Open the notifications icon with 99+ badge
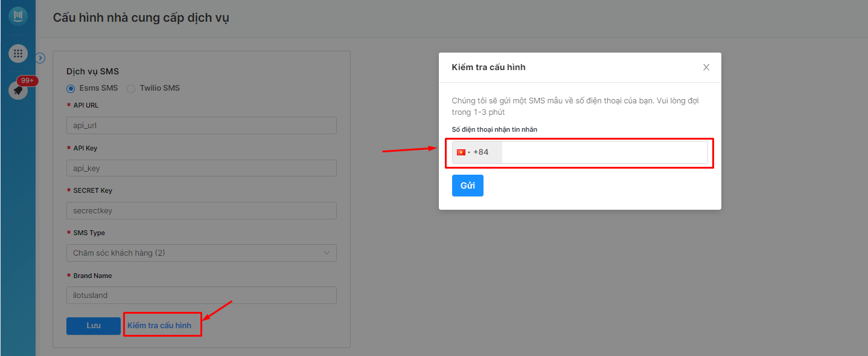868x356 pixels. click(x=18, y=90)
